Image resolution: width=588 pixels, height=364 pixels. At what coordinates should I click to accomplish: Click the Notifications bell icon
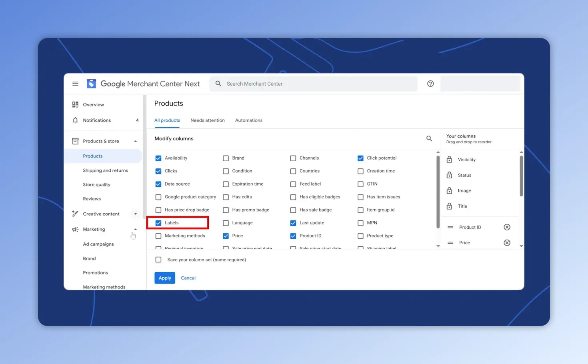point(75,120)
